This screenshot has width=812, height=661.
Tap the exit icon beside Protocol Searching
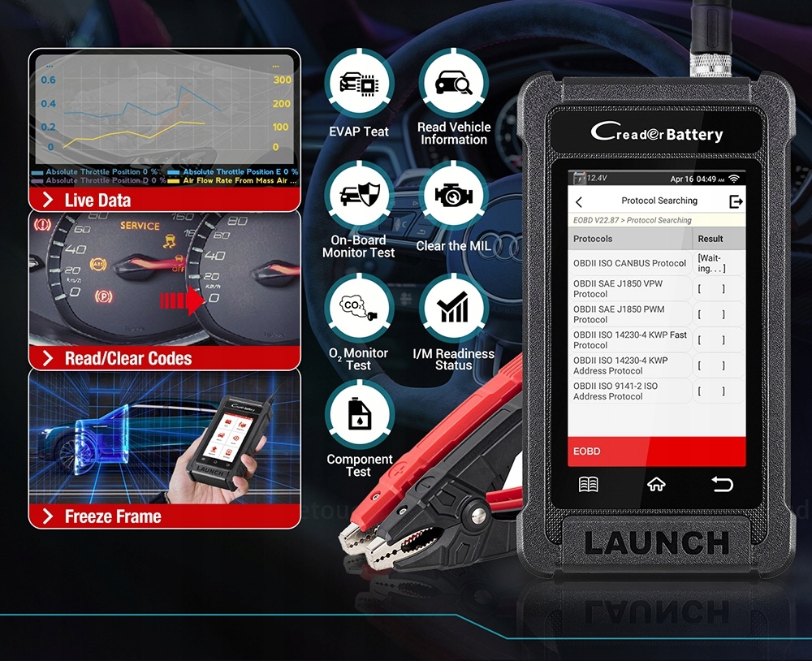tap(736, 201)
